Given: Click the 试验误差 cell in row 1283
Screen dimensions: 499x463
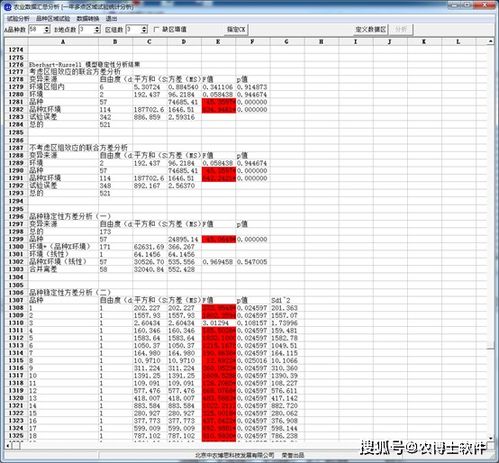Looking at the screenshot, I should point(63,117).
